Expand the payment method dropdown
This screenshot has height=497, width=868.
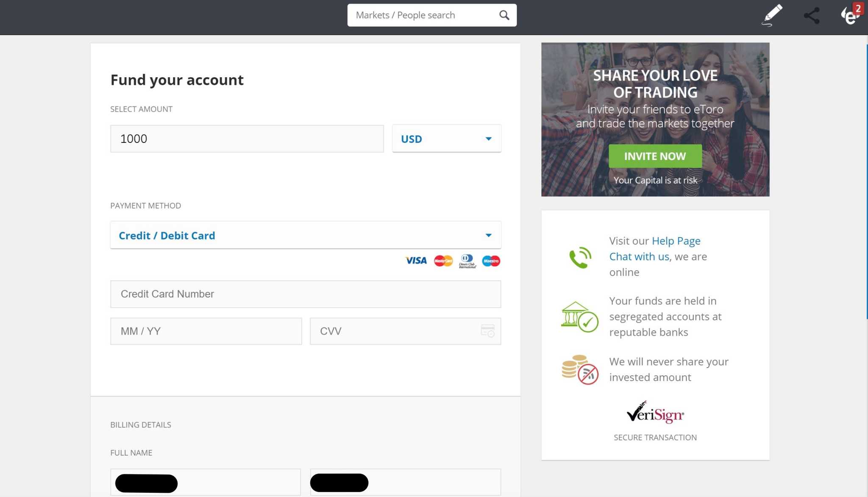coord(488,235)
